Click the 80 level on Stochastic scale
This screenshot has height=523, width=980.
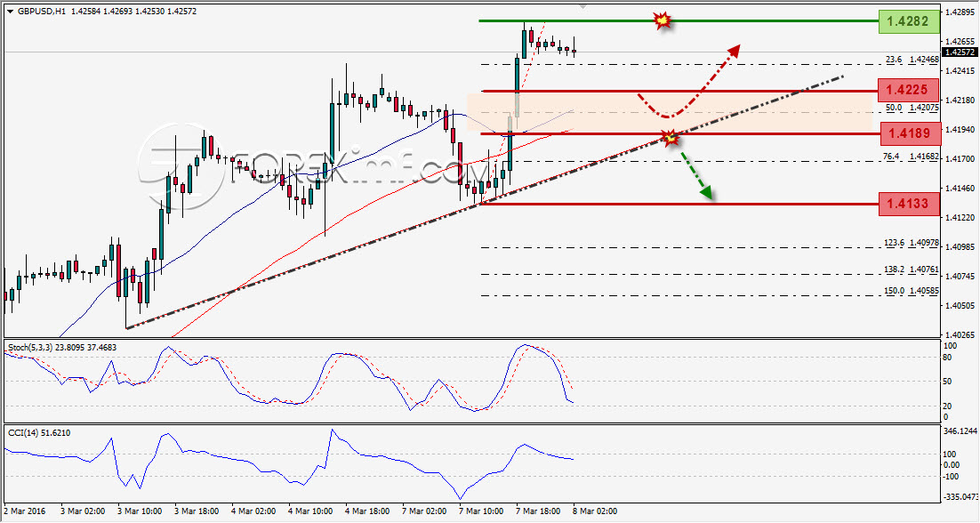point(947,358)
